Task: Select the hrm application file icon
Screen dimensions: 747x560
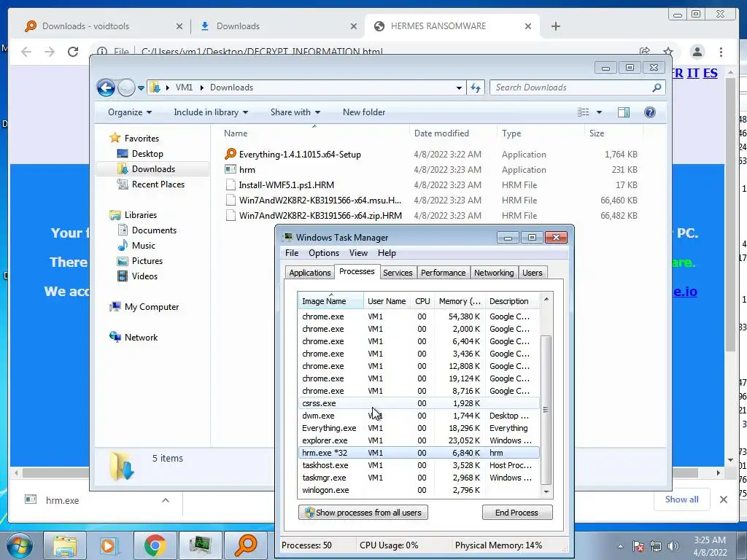Action: pos(231,169)
